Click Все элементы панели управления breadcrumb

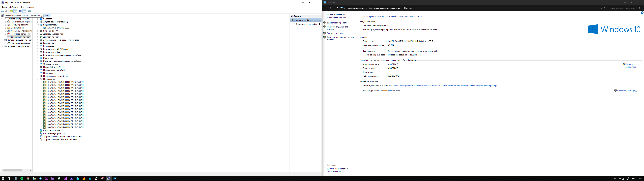(x=385, y=8)
